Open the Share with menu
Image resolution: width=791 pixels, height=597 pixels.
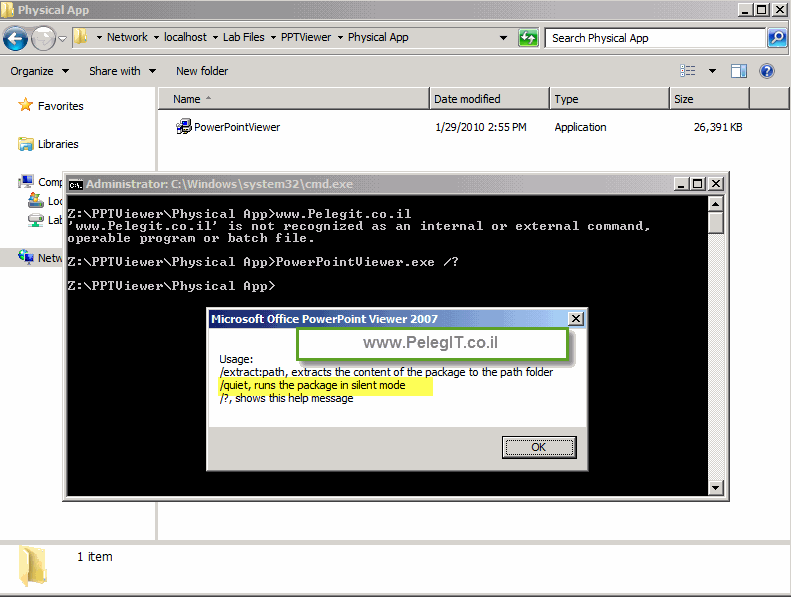[x=122, y=71]
